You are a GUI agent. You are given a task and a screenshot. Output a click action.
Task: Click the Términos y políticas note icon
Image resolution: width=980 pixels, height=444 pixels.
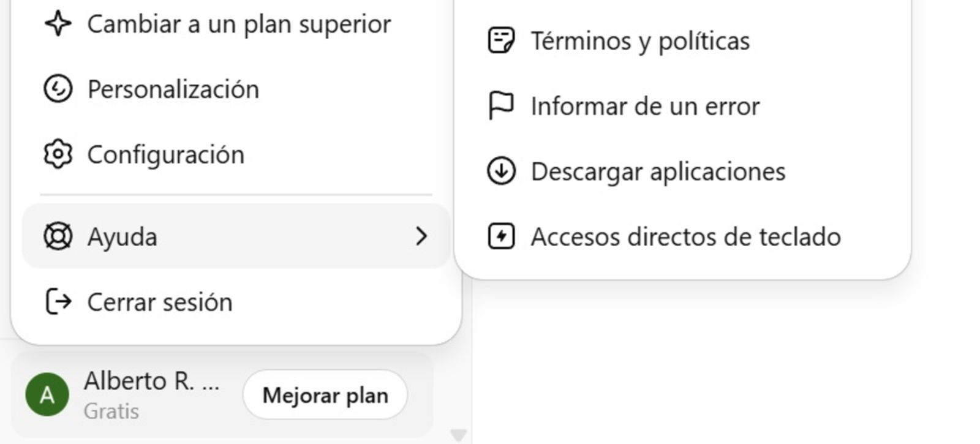tap(501, 40)
